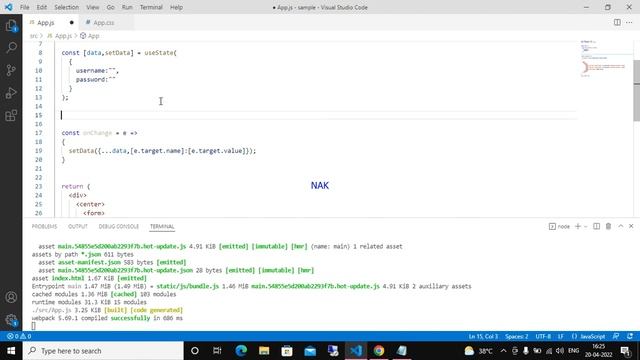Open Cortana circle icon on taskbar
The height and width of the screenshot is (360, 640).
(195, 351)
